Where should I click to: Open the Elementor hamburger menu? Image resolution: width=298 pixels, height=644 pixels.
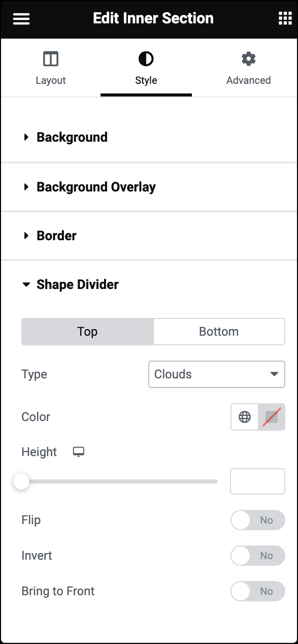coord(21,18)
